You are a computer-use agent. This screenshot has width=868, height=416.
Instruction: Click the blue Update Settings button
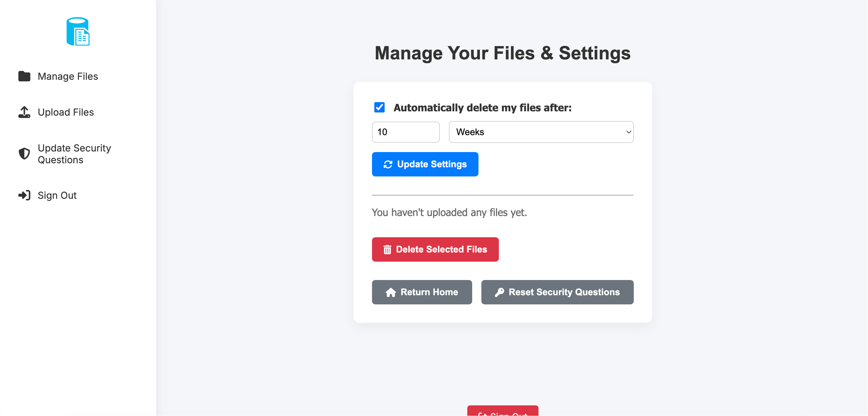pos(425,164)
